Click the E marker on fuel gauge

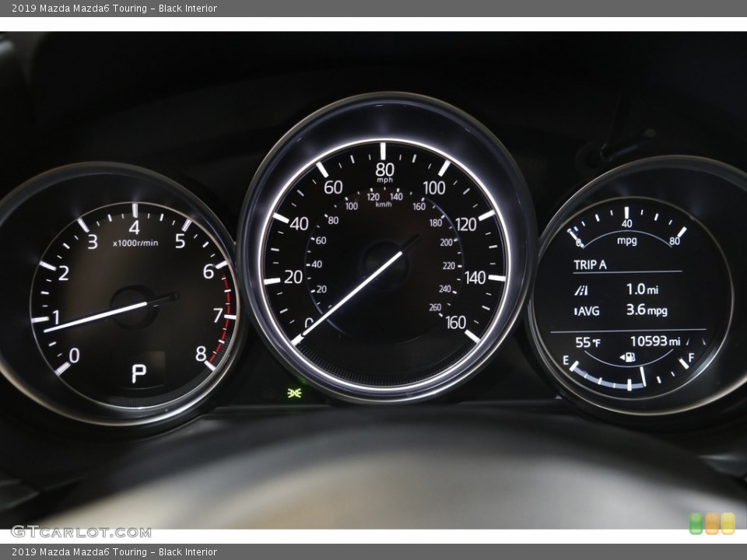566,360
